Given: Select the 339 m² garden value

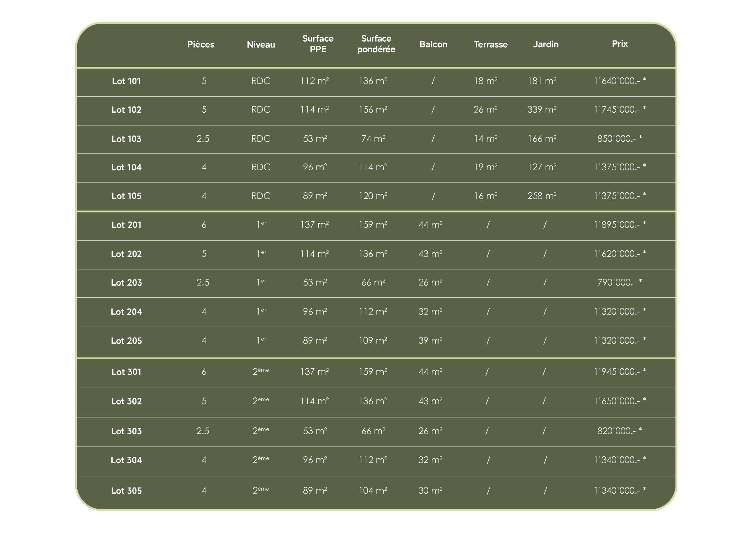Looking at the screenshot, I should tap(542, 109).
